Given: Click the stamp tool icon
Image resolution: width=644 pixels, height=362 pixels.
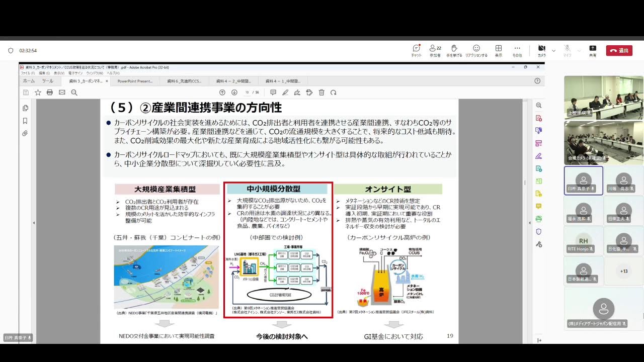Looking at the screenshot, I should pyautogui.click(x=309, y=93).
